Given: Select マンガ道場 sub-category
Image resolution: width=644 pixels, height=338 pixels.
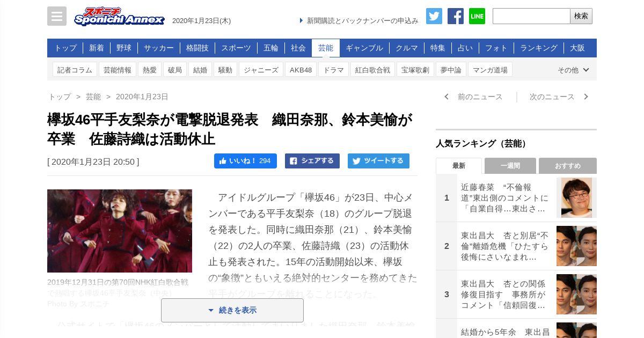Looking at the screenshot, I should [x=491, y=70].
